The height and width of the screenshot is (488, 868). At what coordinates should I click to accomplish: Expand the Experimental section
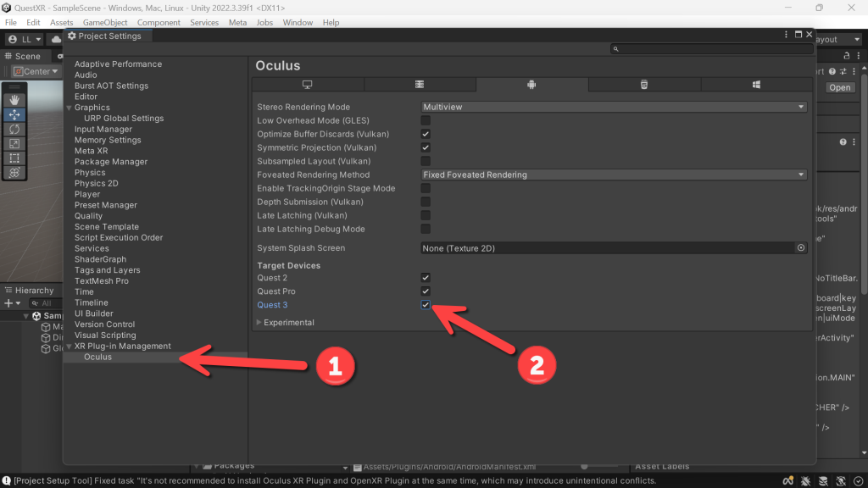(259, 322)
